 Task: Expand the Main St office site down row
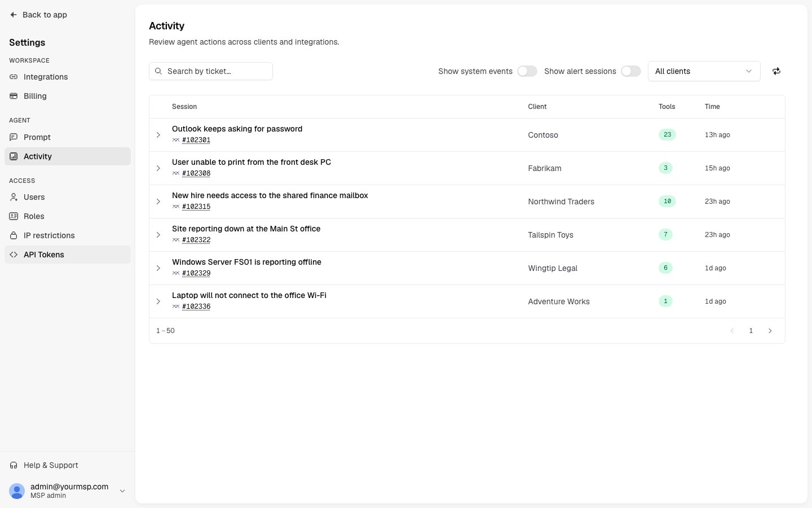pyautogui.click(x=158, y=235)
